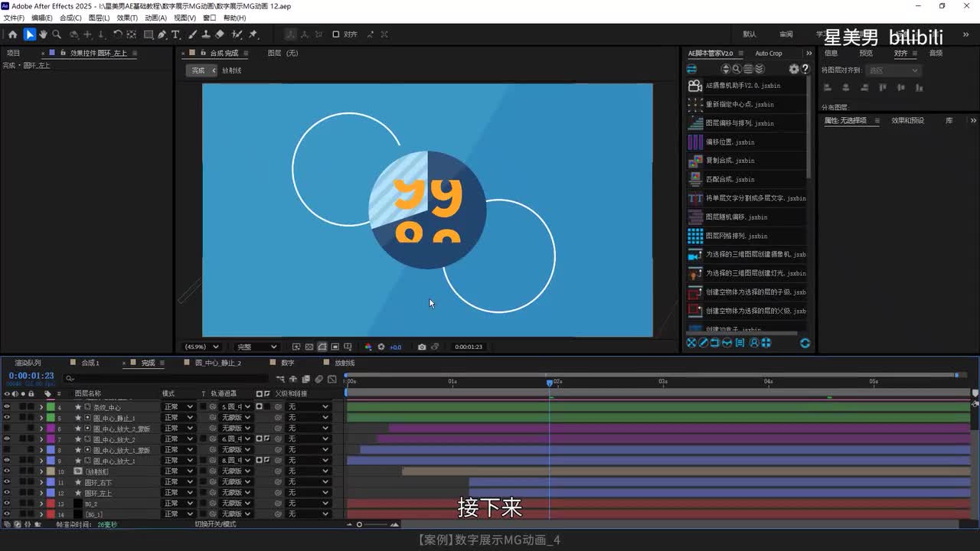Viewport: 980px width, 551px height.
Task: Open blend mode dropdown for layer 圆环_右下
Action: pos(178,482)
